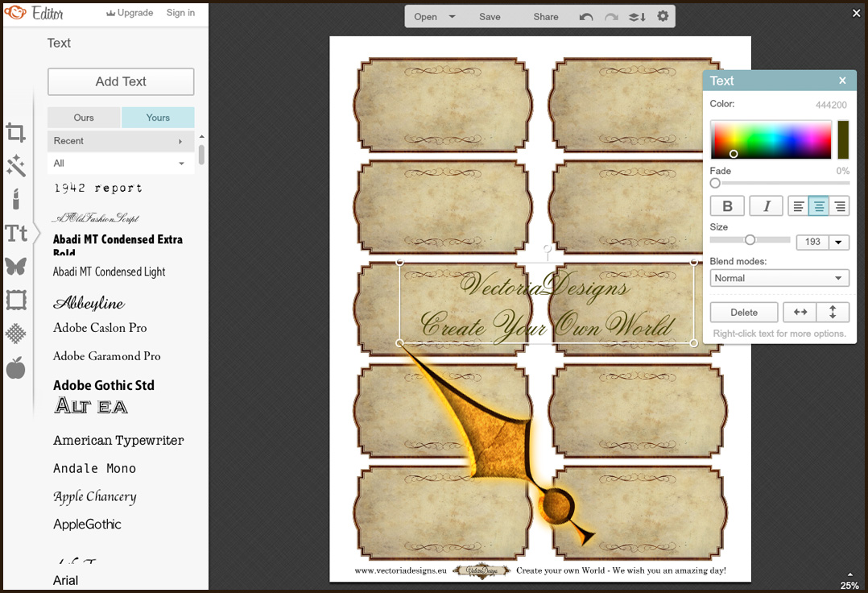This screenshot has height=593, width=868.
Task: Click the text rotation handle above textbox
Action: coord(547,249)
